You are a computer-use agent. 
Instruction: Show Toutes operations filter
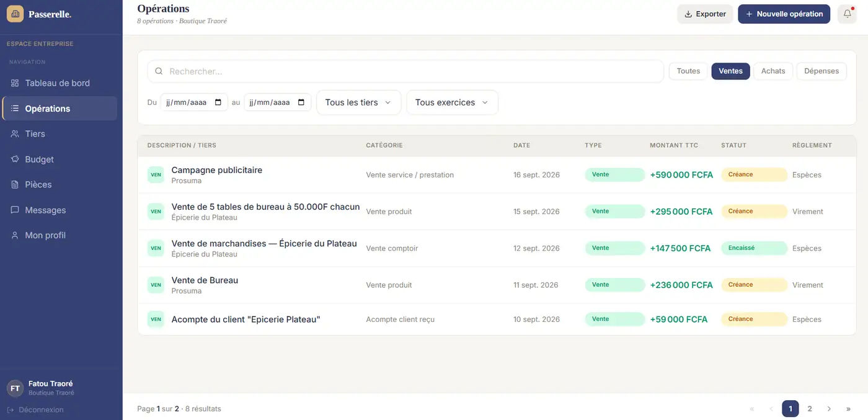coord(688,71)
